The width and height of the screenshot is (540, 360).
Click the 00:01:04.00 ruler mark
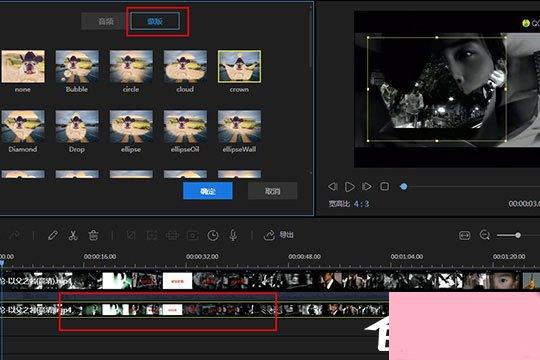(x=407, y=257)
